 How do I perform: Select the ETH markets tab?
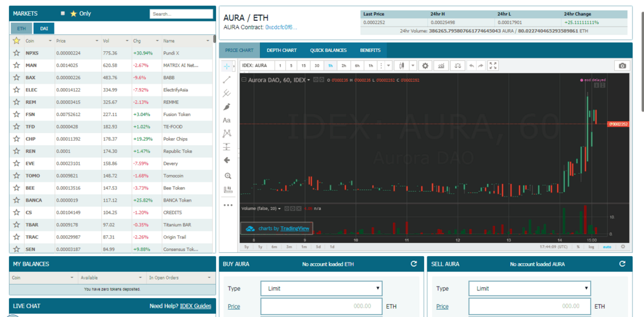(x=22, y=29)
